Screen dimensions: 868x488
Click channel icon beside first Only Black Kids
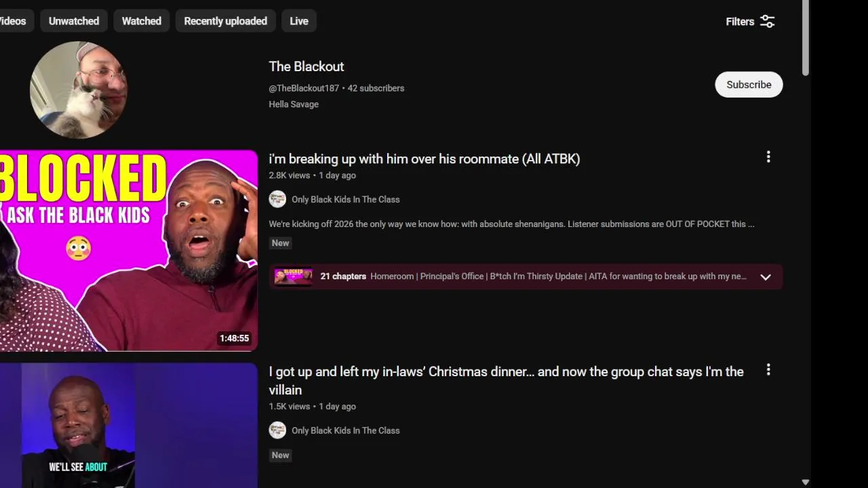[277, 199]
